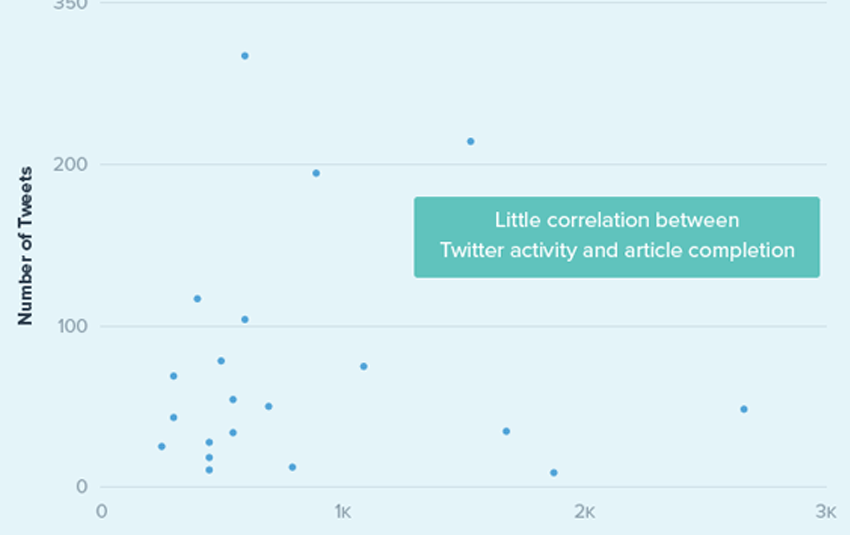Click the highest data point on the scatter plot

click(244, 56)
